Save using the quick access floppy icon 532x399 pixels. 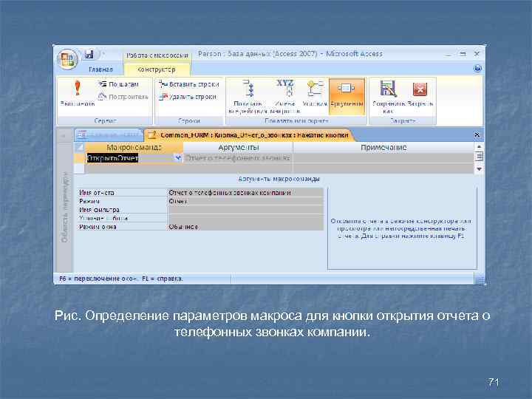point(89,54)
